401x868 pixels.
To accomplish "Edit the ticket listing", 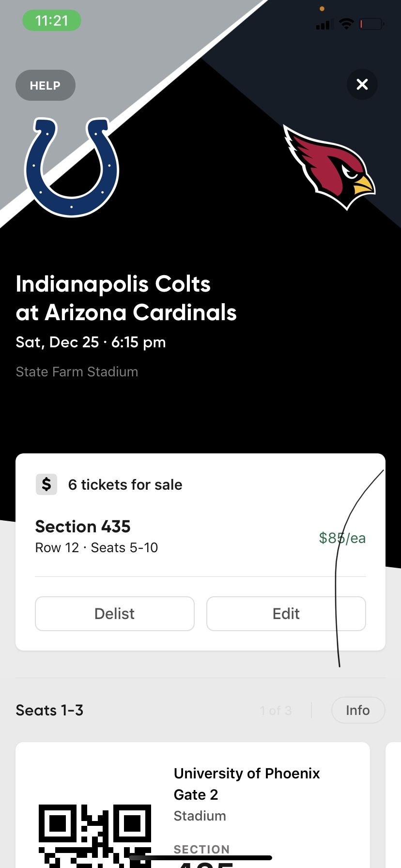I will click(286, 614).
